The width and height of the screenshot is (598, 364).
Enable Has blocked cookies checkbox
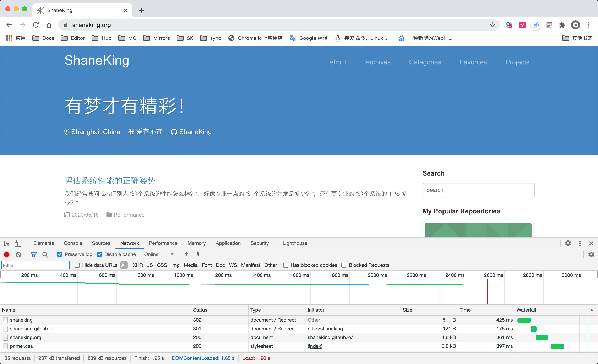click(x=286, y=265)
